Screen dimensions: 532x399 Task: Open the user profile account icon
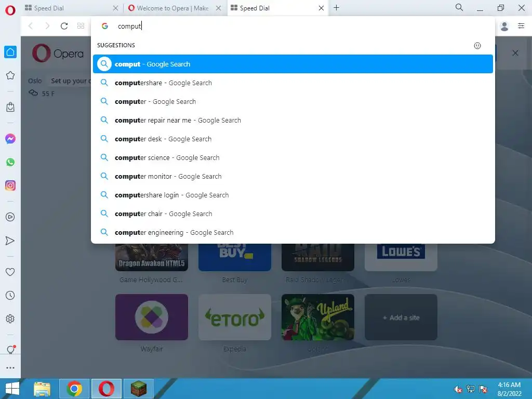click(504, 26)
